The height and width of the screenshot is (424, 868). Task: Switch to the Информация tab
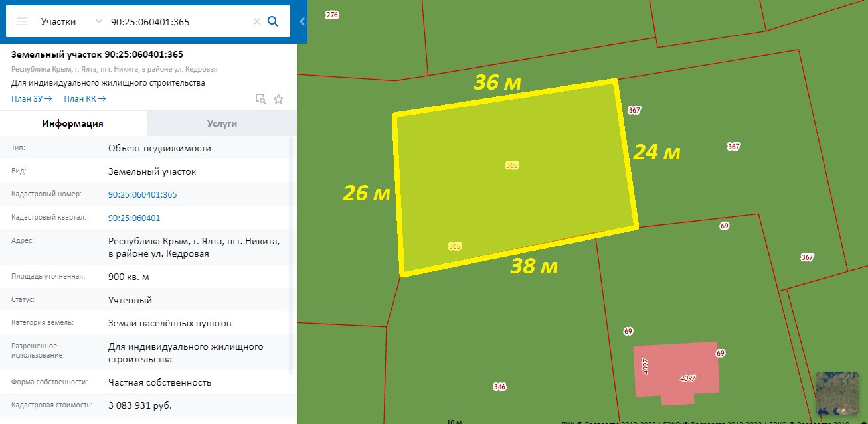pyautogui.click(x=73, y=123)
